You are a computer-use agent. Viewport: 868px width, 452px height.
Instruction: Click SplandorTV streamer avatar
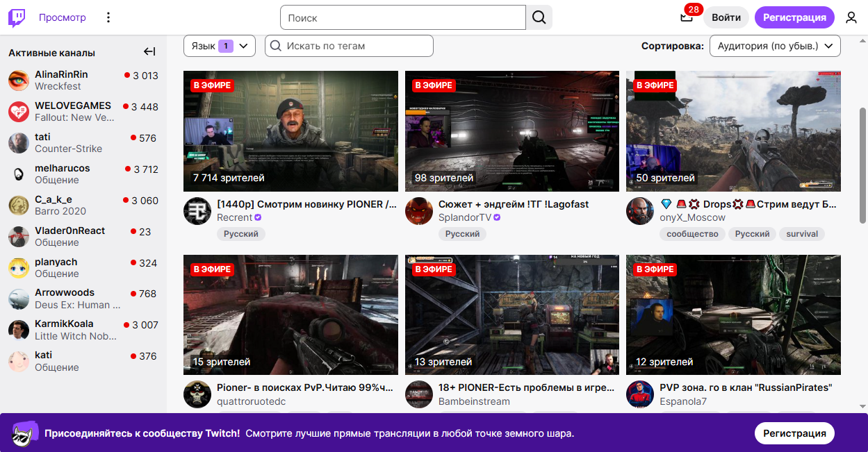click(x=419, y=211)
